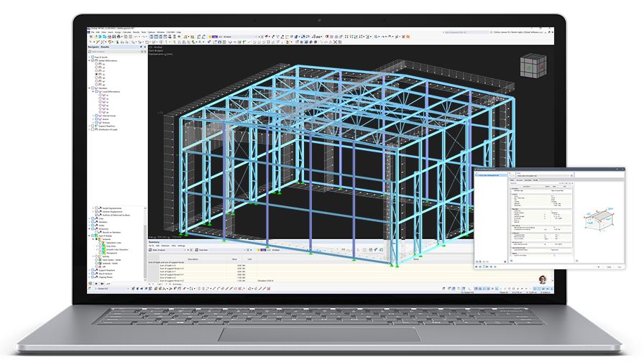644x362 pixels.
Task: Click the Print icon in the top toolbar
Action: click(118, 37)
